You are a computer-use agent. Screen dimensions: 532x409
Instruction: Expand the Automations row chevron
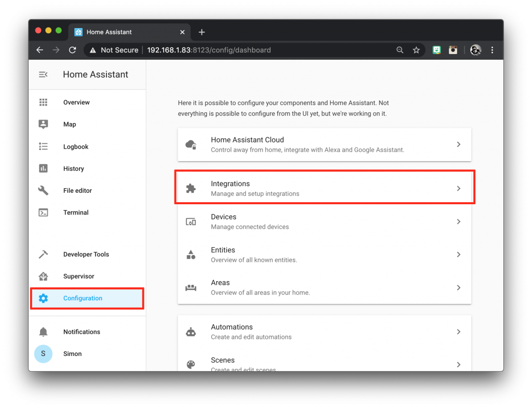(458, 332)
